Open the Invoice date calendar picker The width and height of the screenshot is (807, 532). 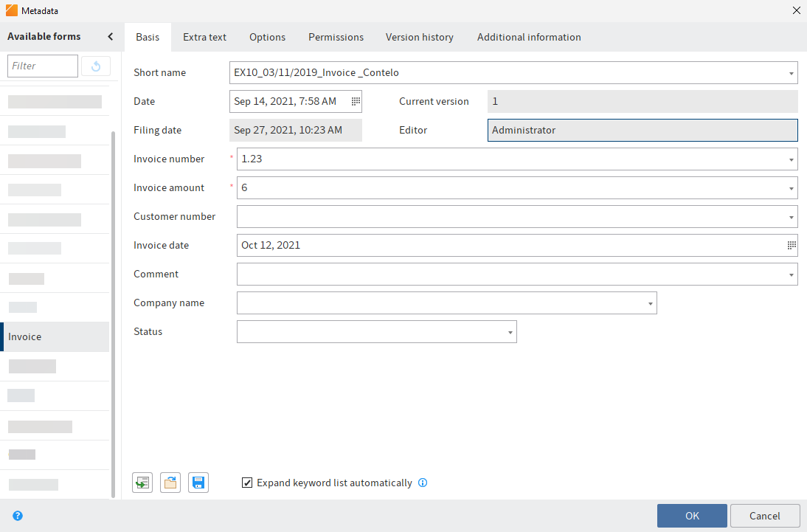point(791,245)
